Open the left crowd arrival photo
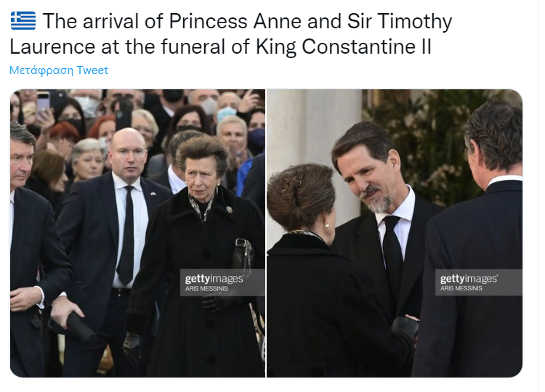 (x=137, y=233)
